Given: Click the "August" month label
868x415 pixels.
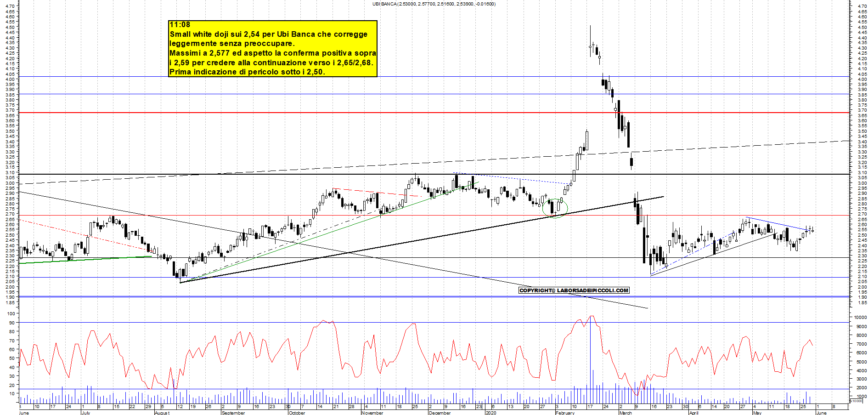Looking at the screenshot, I should pos(162,413).
